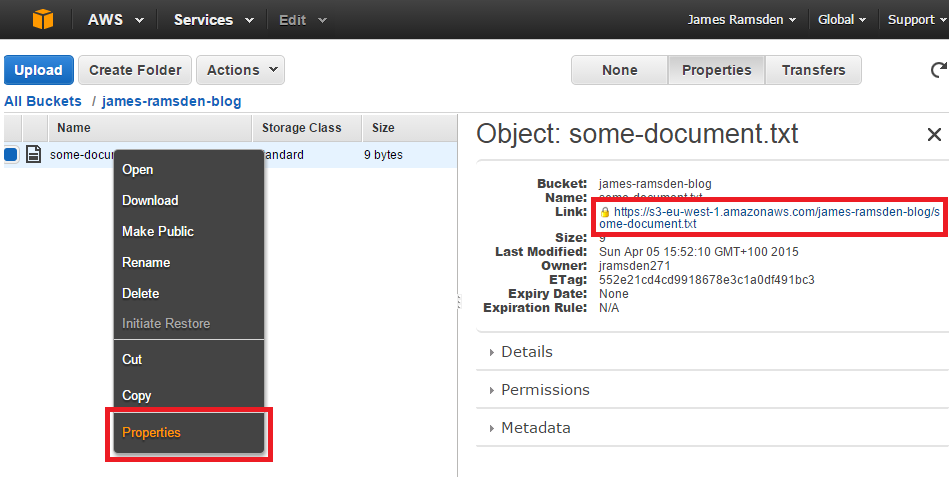Click the orange AWS cube logo

pyautogui.click(x=43, y=19)
